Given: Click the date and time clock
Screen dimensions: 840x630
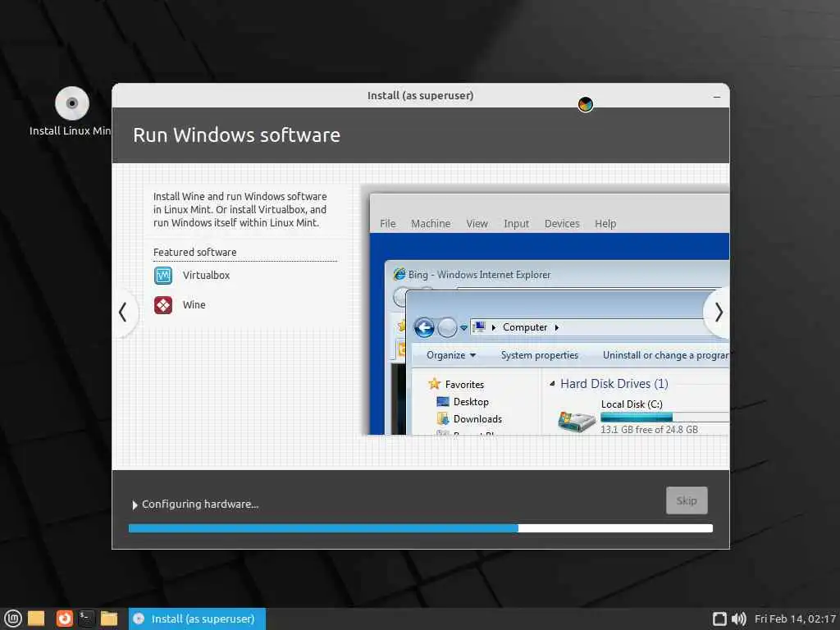Looking at the screenshot, I should click(795, 619).
